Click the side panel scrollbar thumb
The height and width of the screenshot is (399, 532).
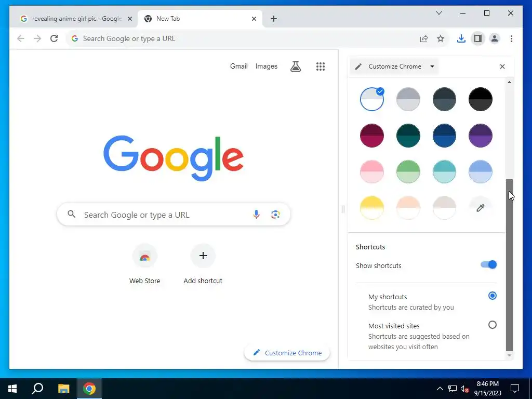[509, 265]
